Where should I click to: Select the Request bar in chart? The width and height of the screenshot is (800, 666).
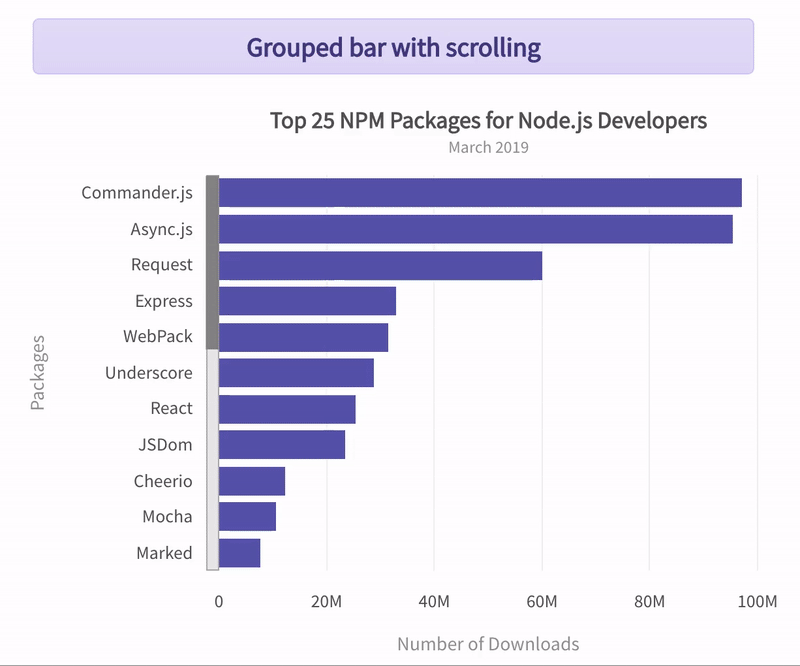pos(380,265)
